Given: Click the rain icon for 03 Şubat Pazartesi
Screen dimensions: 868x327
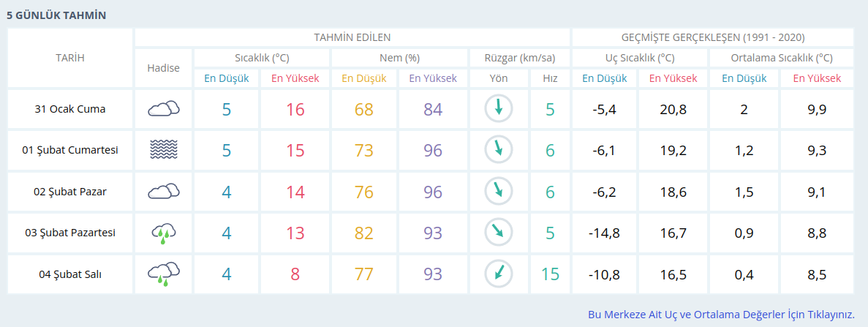Looking at the screenshot, I should click(164, 233).
